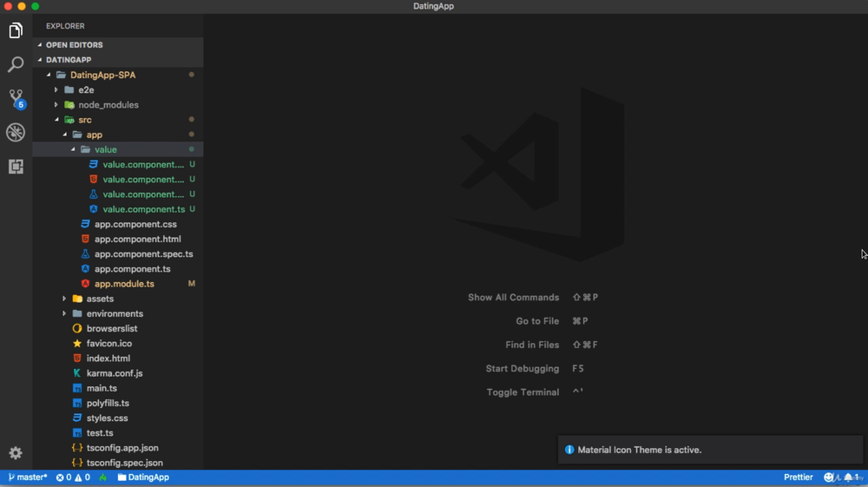868x487 pixels.
Task: Click the test flask icon of value.component file
Action: [93, 194]
